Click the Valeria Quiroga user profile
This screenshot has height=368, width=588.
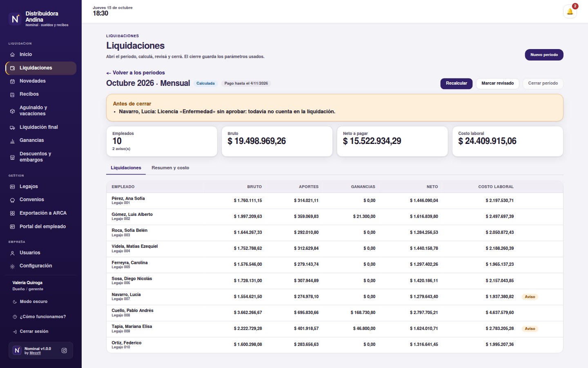pyautogui.click(x=28, y=285)
